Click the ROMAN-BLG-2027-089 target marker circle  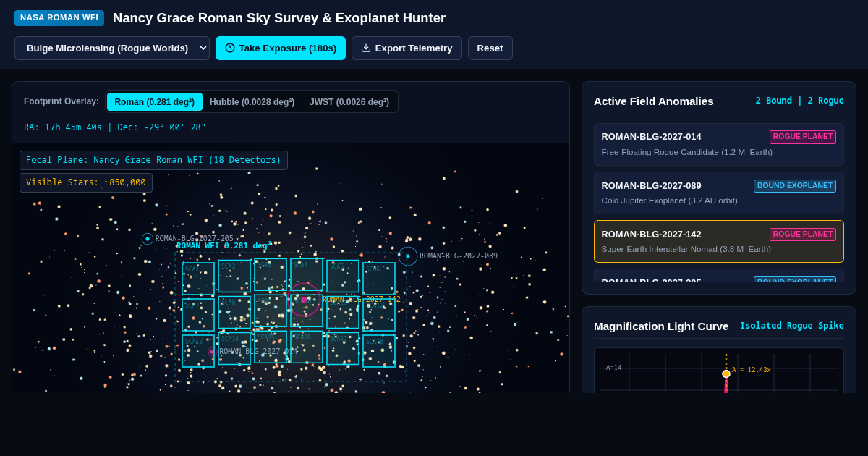click(408, 256)
